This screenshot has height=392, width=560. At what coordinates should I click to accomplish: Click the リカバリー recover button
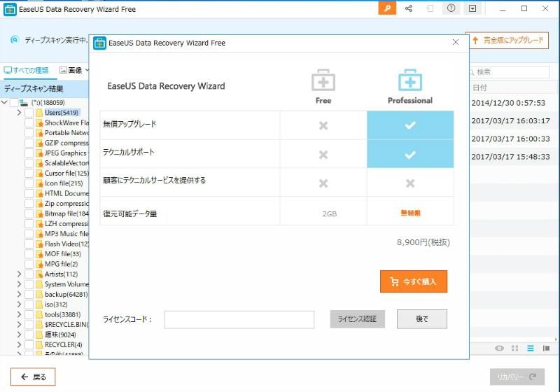click(x=517, y=377)
